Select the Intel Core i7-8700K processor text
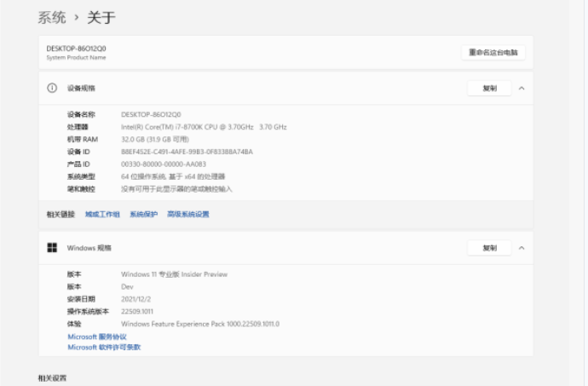588x386 pixels. pos(204,127)
